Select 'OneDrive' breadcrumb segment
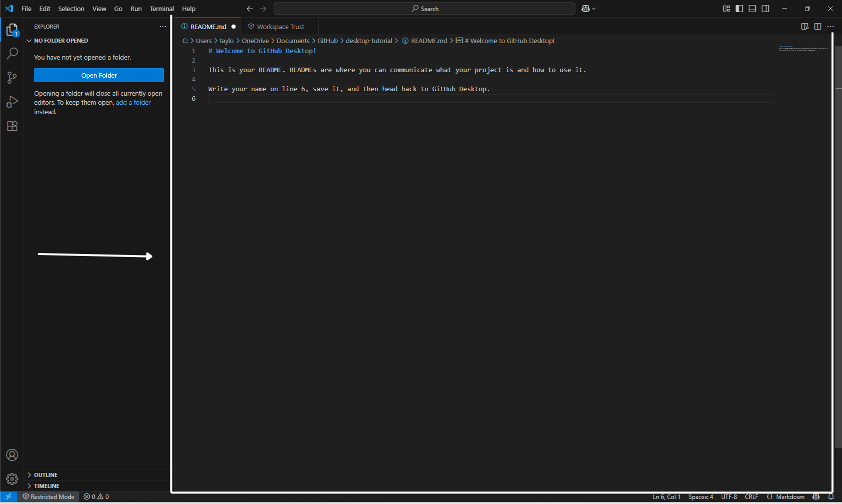 coord(255,41)
